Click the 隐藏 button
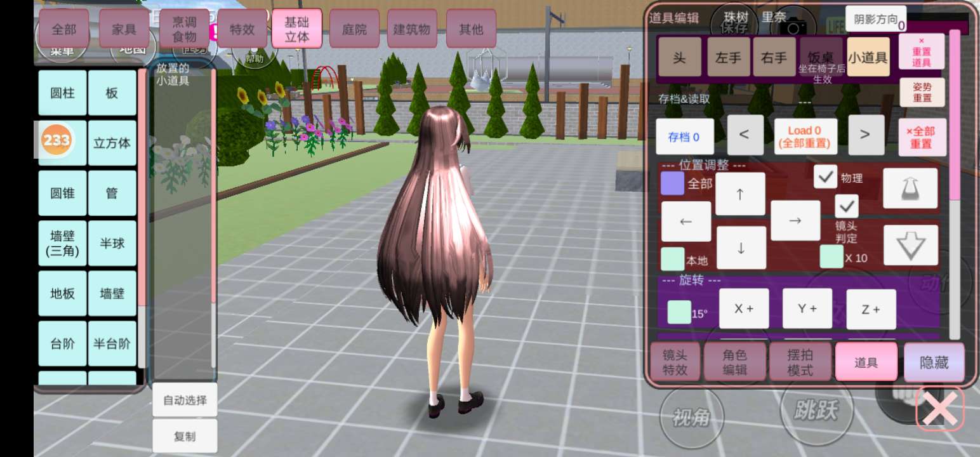980x457 pixels. [934, 362]
